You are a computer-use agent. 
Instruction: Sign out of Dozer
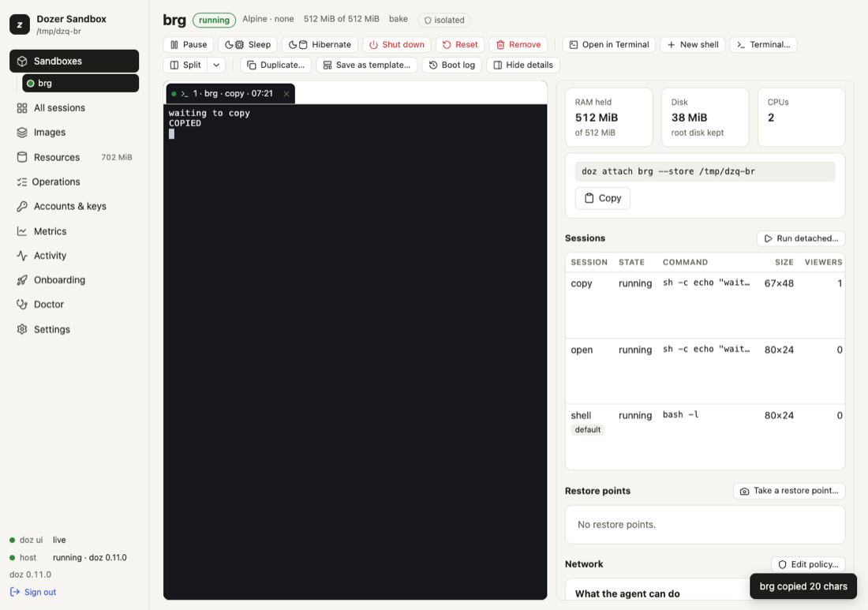pos(33,592)
